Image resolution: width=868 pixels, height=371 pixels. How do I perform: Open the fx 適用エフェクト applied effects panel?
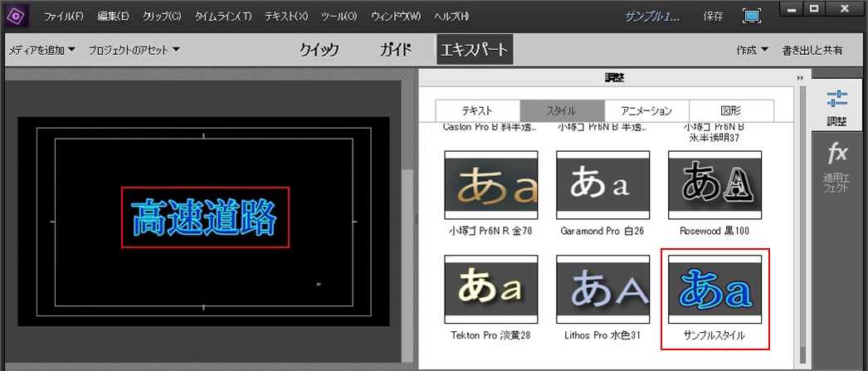837,168
